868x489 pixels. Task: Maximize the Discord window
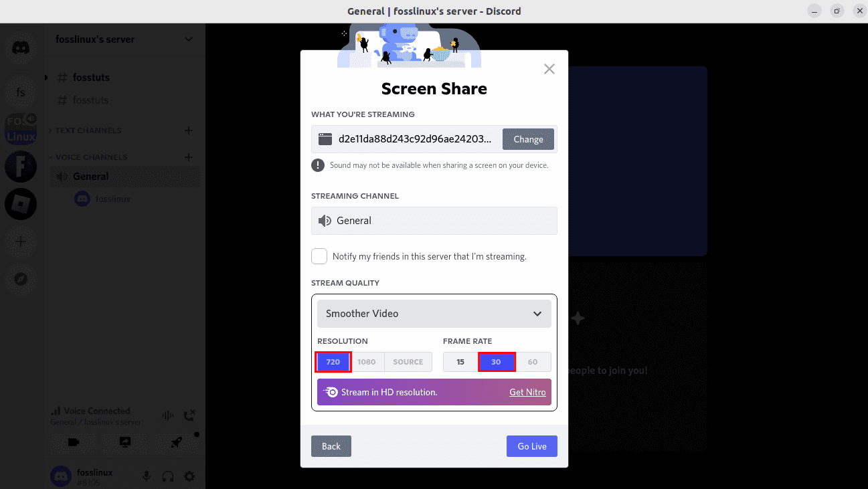pos(837,11)
